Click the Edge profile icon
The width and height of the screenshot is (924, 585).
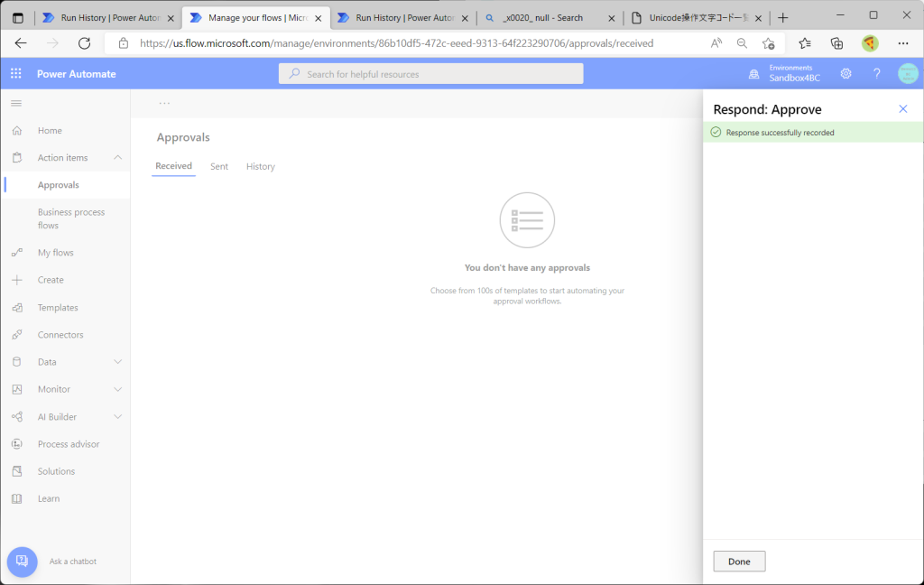(870, 43)
